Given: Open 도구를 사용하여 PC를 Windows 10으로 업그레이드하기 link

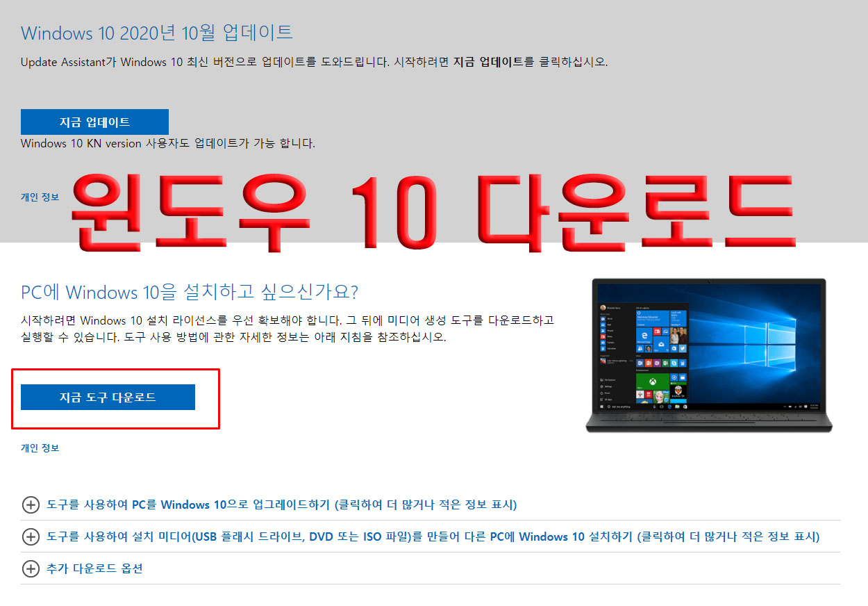Looking at the screenshot, I should click(x=281, y=505).
